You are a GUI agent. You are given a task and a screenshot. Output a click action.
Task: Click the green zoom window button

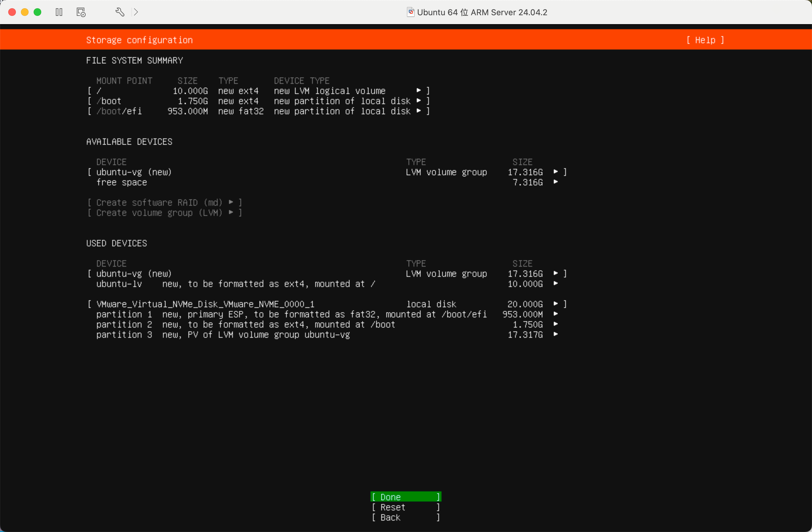coord(37,12)
